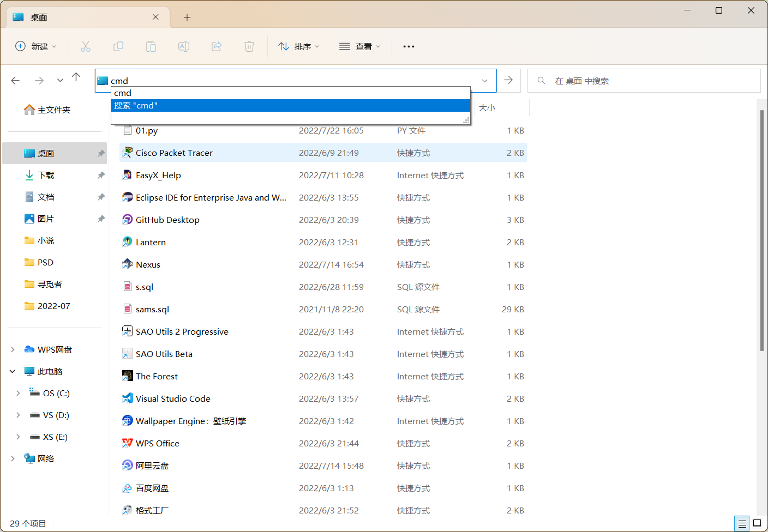Select the 格式工厂 shortcut name
The width and height of the screenshot is (768, 532).
point(152,510)
